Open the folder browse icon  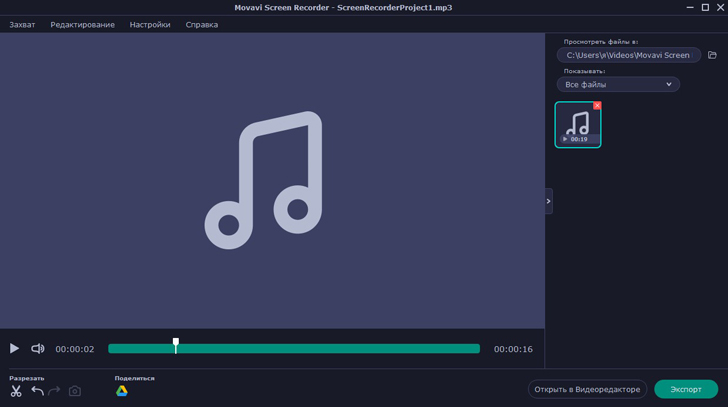712,55
